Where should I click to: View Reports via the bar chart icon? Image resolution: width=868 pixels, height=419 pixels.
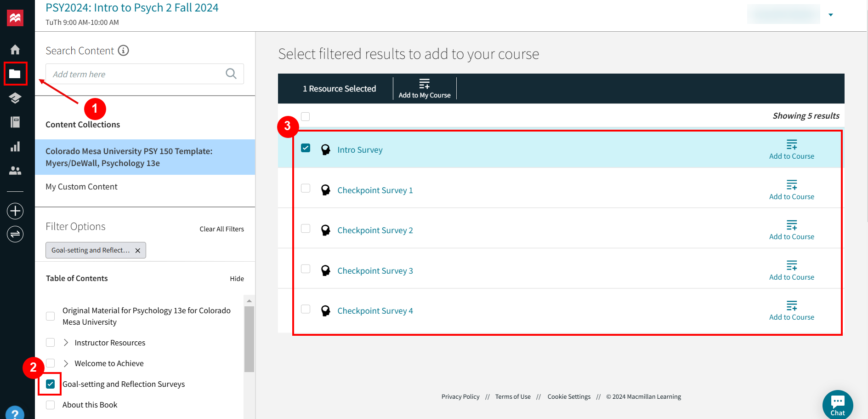tap(15, 146)
